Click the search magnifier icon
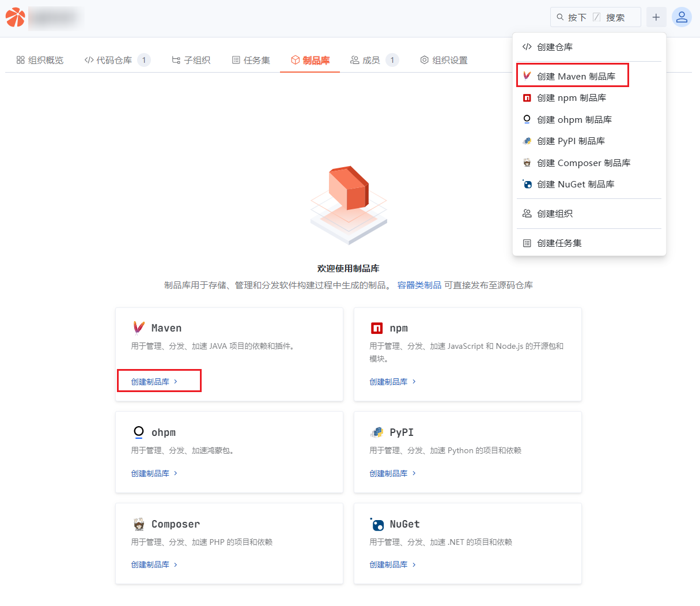The width and height of the screenshot is (700, 606). tap(560, 17)
